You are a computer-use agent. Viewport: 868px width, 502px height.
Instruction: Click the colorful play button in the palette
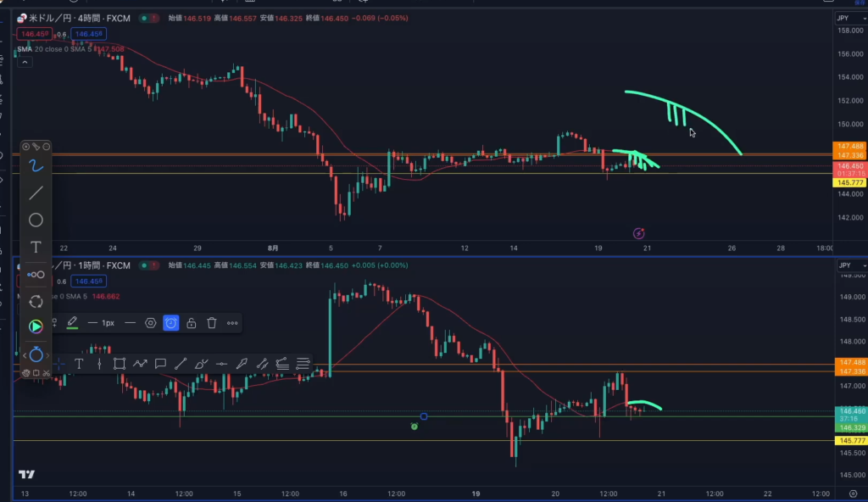point(36,326)
